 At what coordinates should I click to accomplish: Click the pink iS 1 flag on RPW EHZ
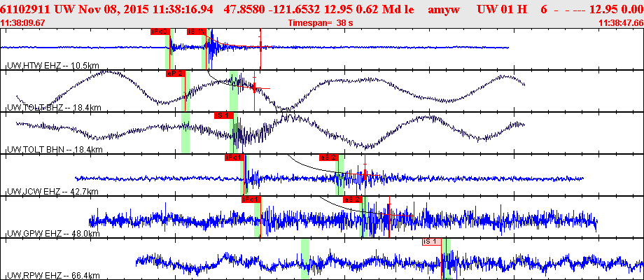[431, 241]
